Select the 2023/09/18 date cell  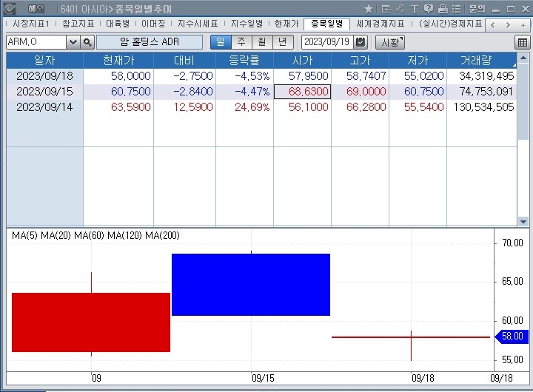pyautogui.click(x=44, y=76)
